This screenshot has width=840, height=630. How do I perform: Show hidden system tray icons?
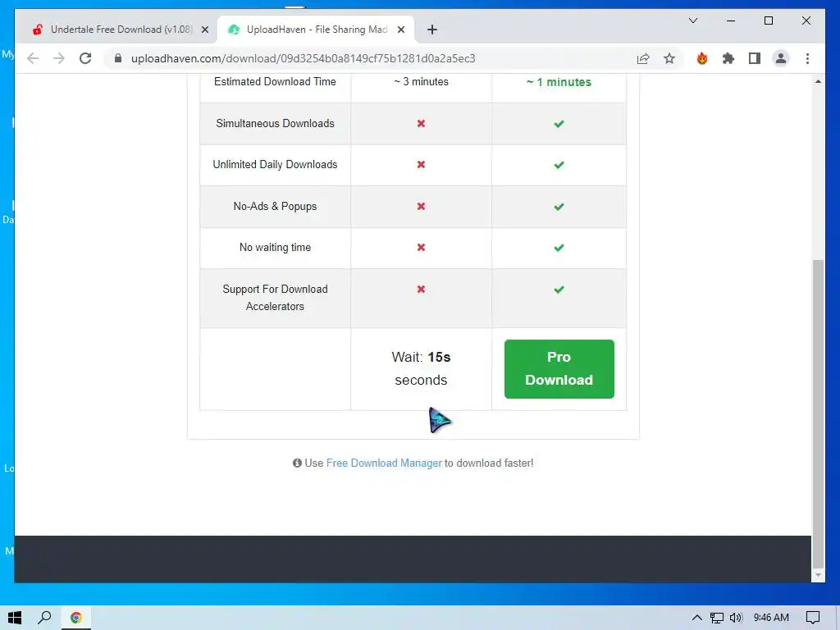coord(696,618)
